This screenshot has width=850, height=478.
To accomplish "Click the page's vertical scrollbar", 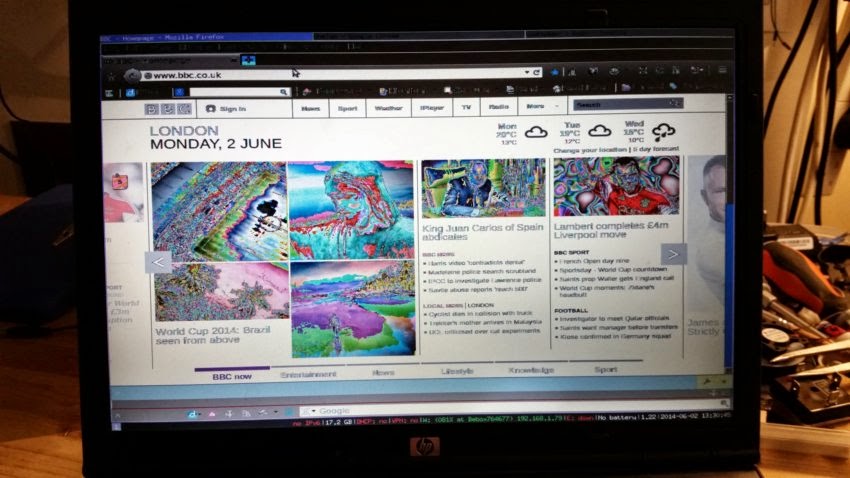I will (x=729, y=233).
